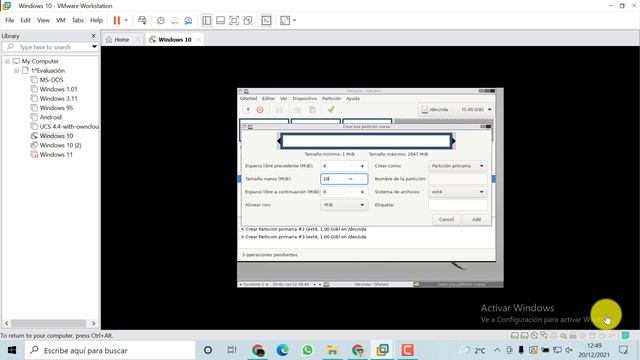640x360 pixels.
Task: Open the VMware Tabs menu
Action: [x=78, y=20]
